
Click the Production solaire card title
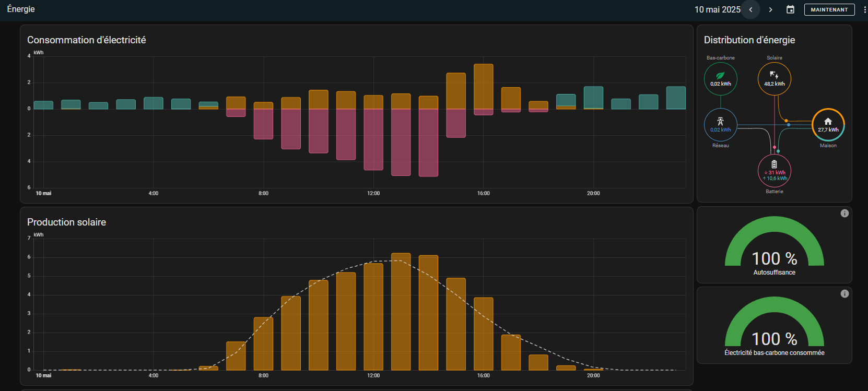click(66, 222)
